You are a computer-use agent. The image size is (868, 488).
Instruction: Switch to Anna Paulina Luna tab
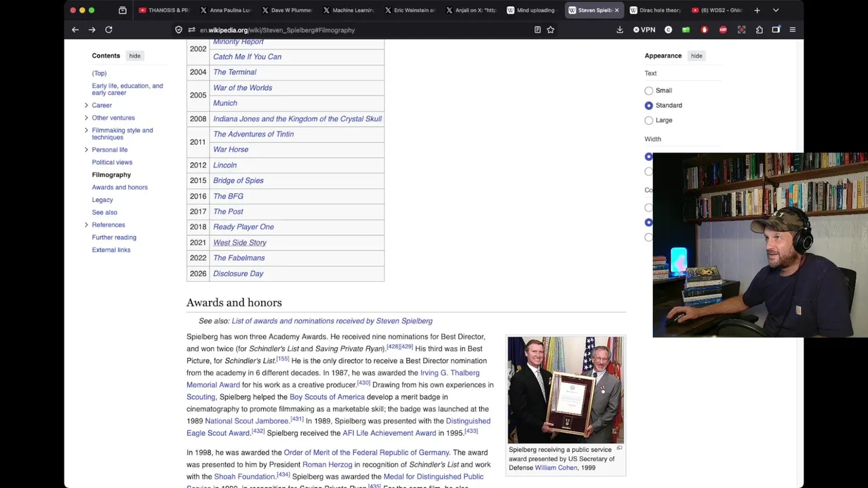[x=225, y=10]
